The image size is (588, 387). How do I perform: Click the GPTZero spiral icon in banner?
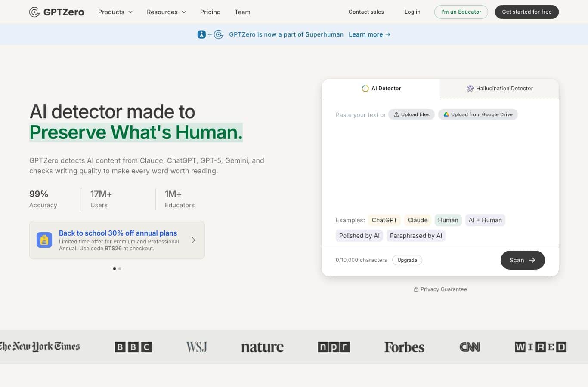tap(219, 34)
